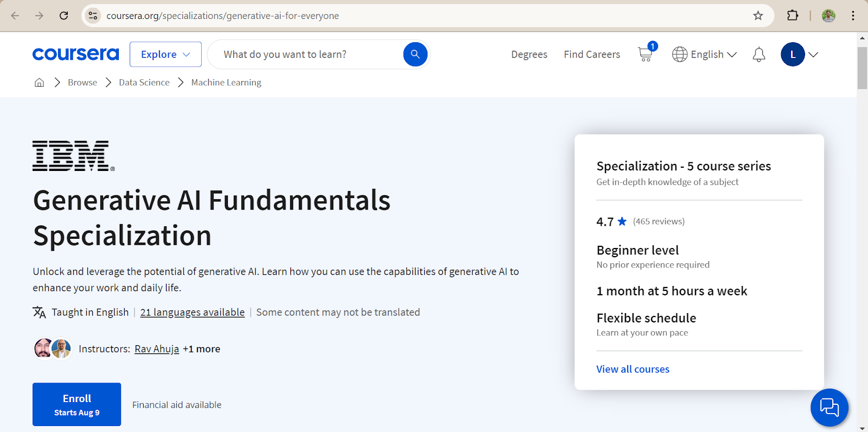Click the Degrees menu item
The height and width of the screenshot is (432, 868).
click(529, 54)
